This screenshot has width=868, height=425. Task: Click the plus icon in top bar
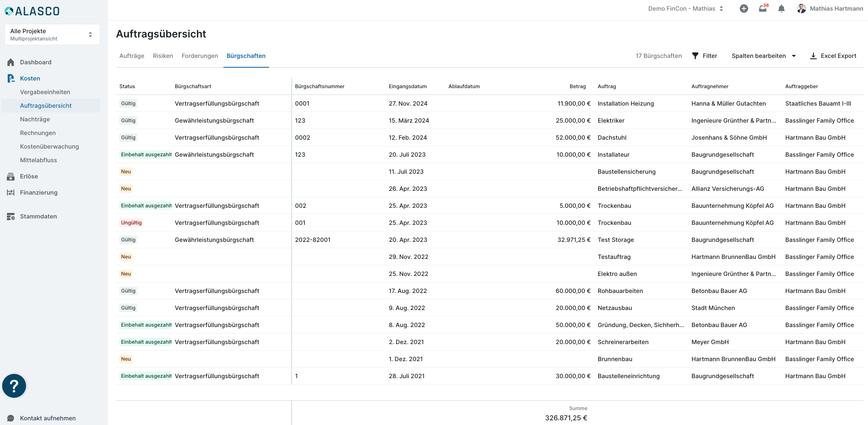point(744,9)
